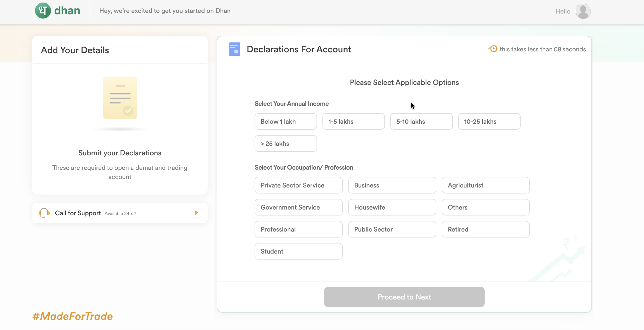Choose 10-25 lakhs annual income
Viewport: 644px width, 330px height.
pos(489,121)
